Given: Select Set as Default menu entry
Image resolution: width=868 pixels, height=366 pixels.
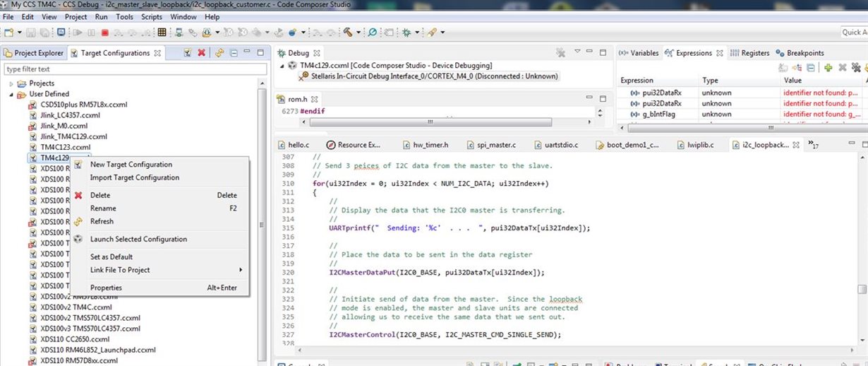Looking at the screenshot, I should point(111,256).
